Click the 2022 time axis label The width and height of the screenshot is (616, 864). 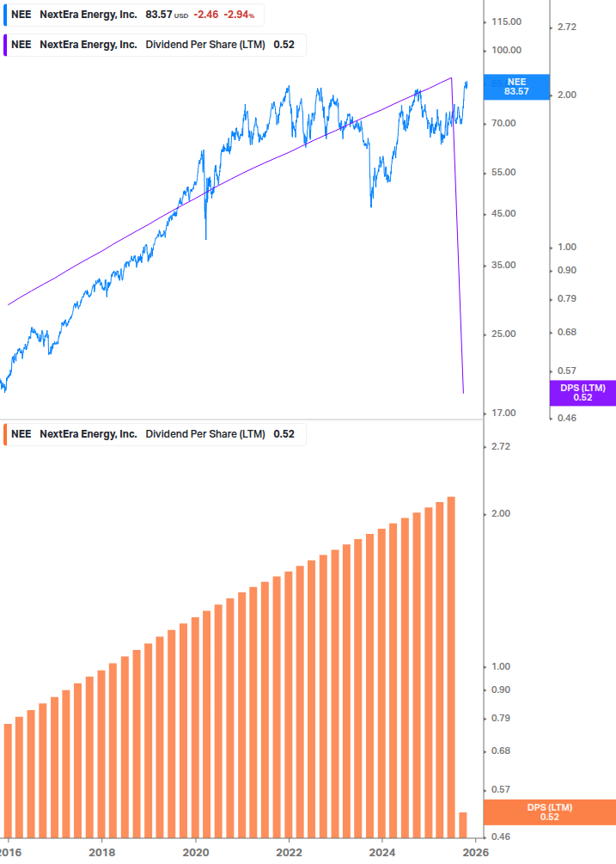tap(289, 853)
